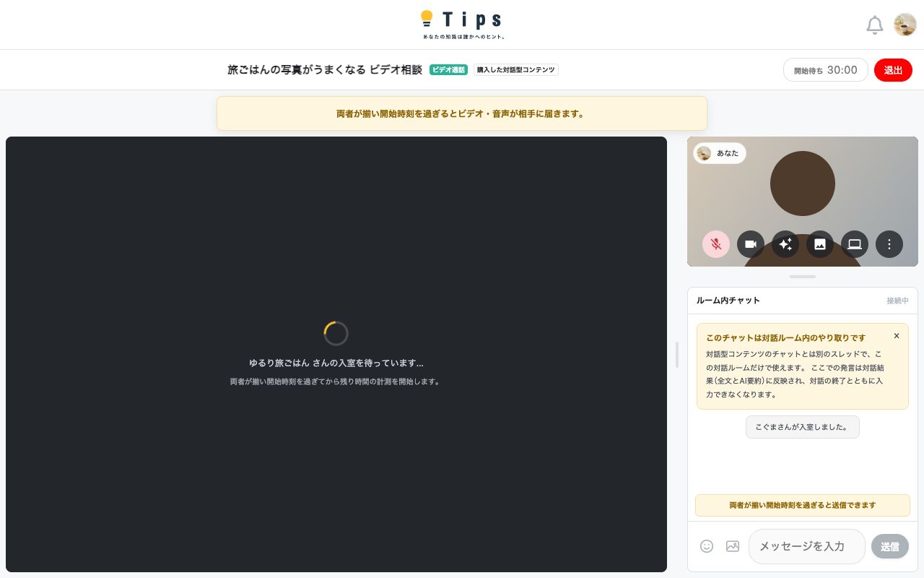Toggle the camera on or off

tap(751, 244)
